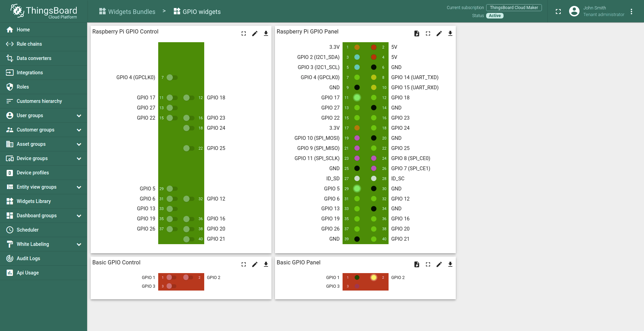The height and width of the screenshot is (331, 644).
Task: Click yellow GPIO 2 LED in Basic Panel
Action: [x=374, y=278]
